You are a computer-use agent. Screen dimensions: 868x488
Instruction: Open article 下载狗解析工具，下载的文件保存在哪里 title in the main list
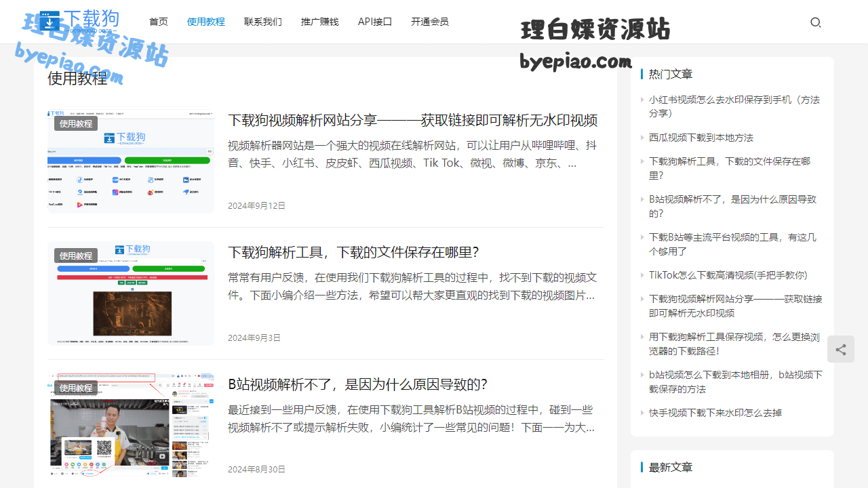pos(353,253)
